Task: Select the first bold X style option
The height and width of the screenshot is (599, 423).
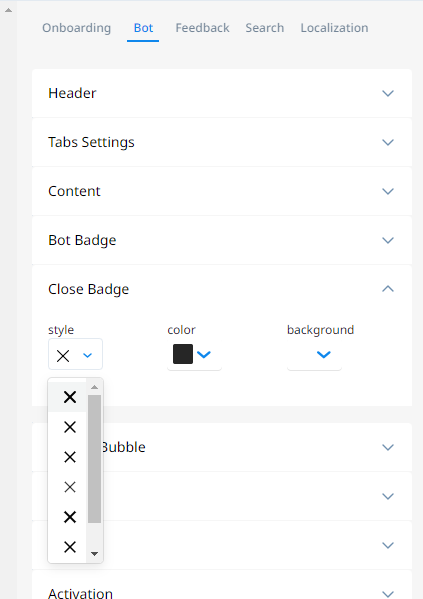Action: point(70,397)
